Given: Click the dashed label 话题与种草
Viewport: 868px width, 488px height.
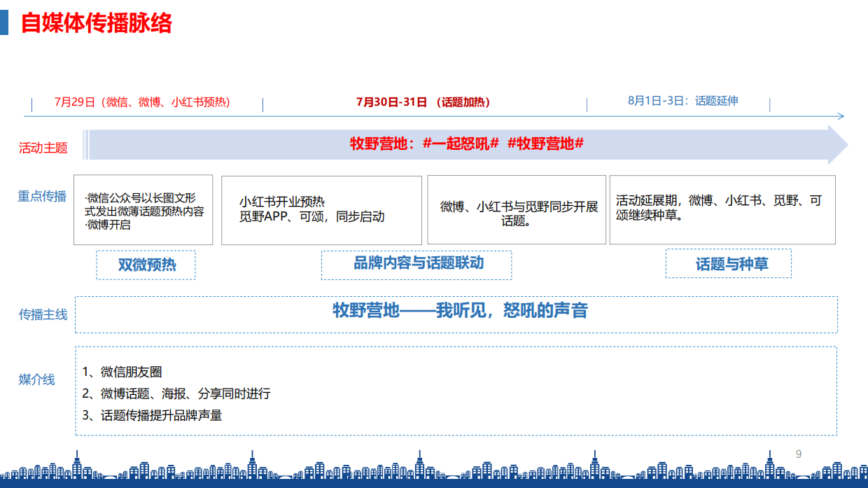Looking at the screenshot, I should pyautogui.click(x=729, y=263).
